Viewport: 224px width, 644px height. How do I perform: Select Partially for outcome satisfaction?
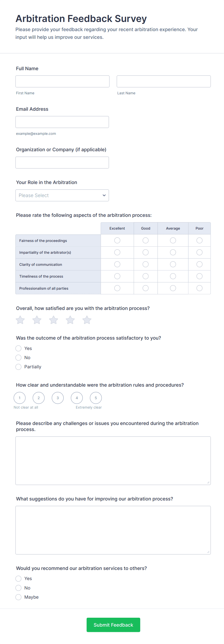click(x=19, y=367)
